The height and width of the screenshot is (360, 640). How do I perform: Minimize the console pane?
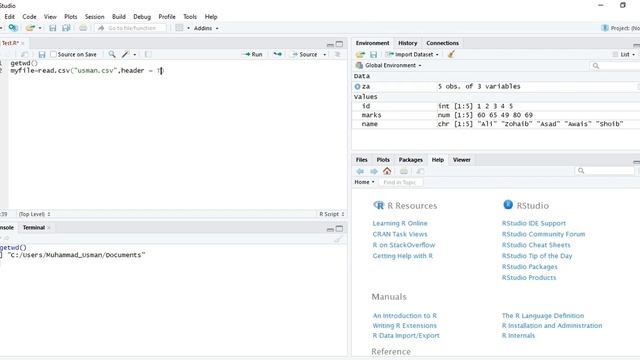click(330, 229)
